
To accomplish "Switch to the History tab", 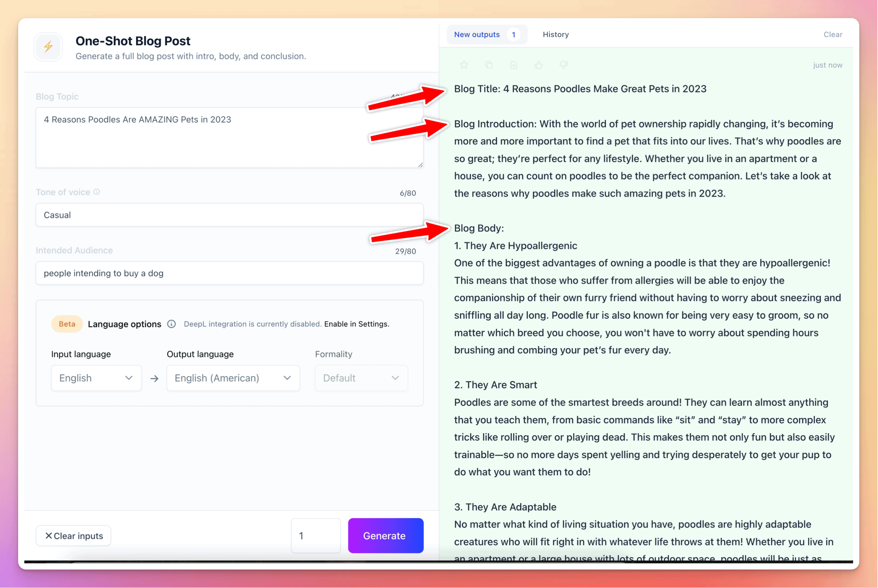I will pos(556,35).
